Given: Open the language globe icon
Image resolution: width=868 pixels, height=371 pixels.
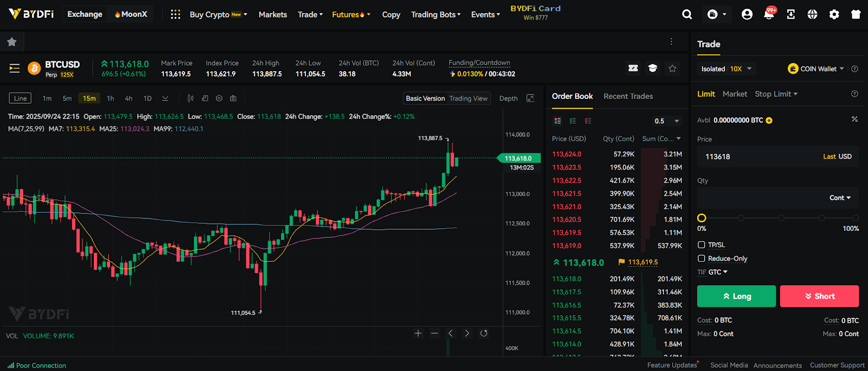Looking at the screenshot, I should (x=812, y=15).
